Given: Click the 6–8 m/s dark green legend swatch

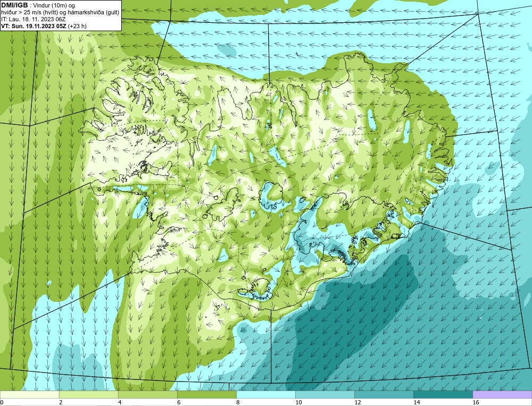Looking at the screenshot, I should tap(206, 395).
